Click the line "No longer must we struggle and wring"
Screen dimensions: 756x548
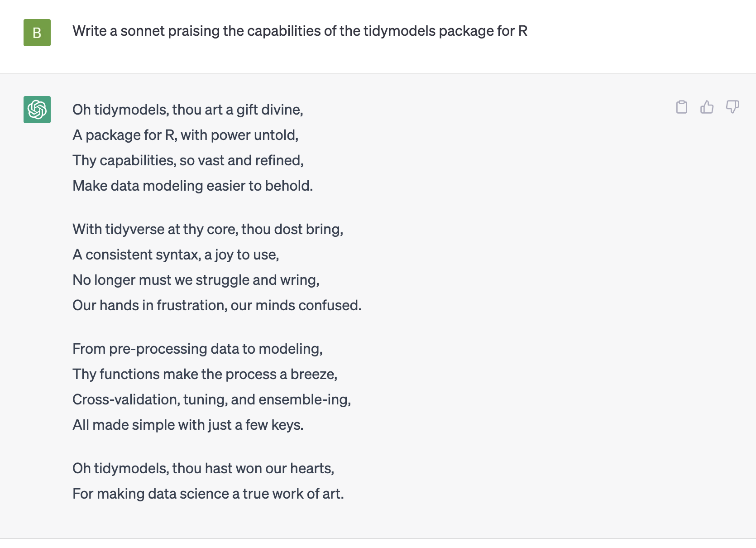click(x=196, y=280)
